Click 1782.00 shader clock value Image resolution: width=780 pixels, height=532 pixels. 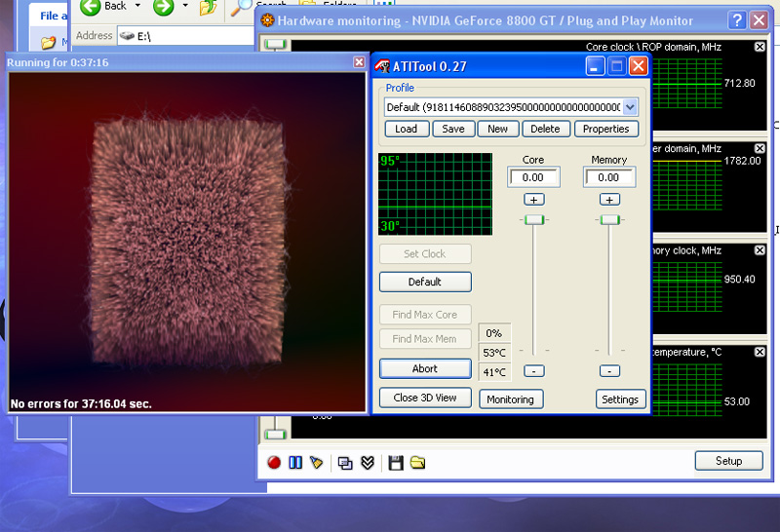click(743, 161)
